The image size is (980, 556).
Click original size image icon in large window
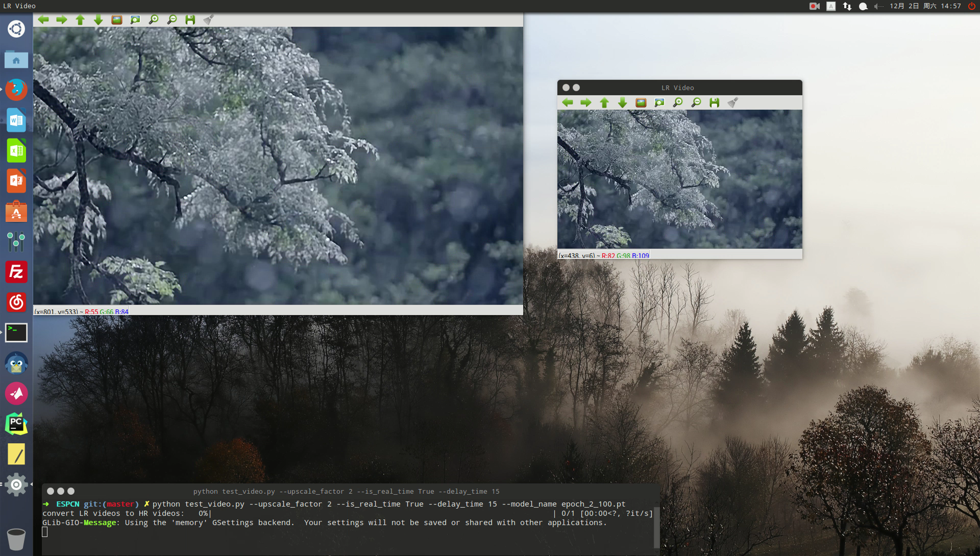[x=116, y=20]
